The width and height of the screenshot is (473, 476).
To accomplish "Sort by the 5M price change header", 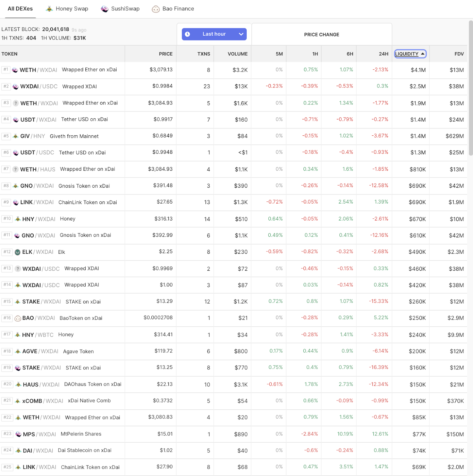I will pyautogui.click(x=279, y=54).
